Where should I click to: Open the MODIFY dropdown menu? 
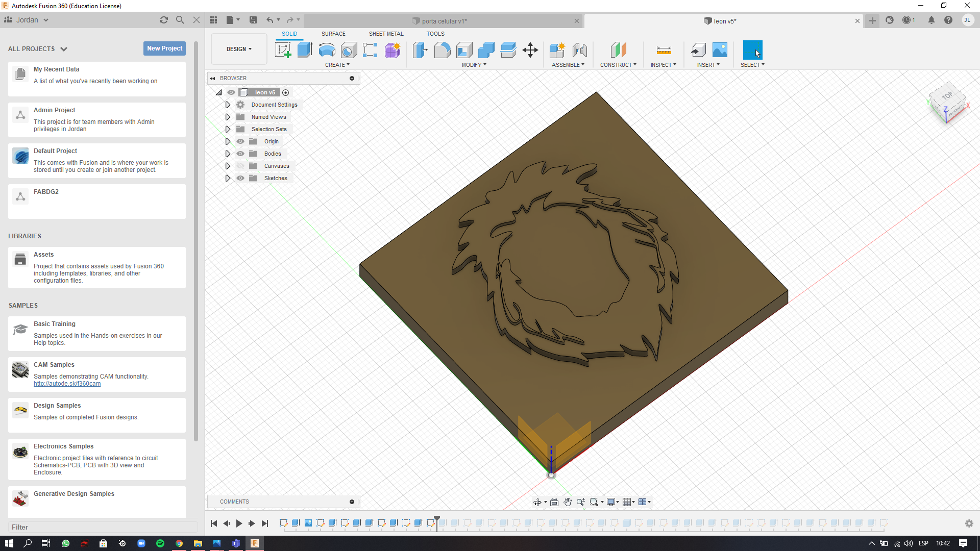point(474,65)
